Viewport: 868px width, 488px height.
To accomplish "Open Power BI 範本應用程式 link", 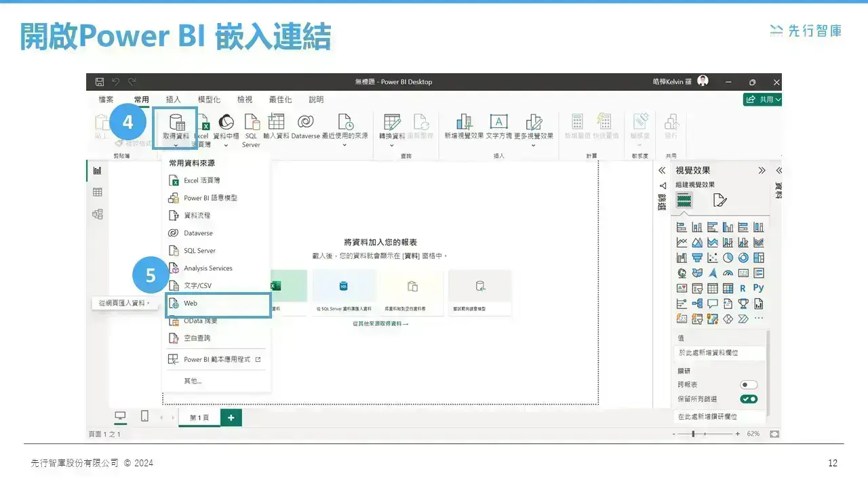I will point(218,359).
